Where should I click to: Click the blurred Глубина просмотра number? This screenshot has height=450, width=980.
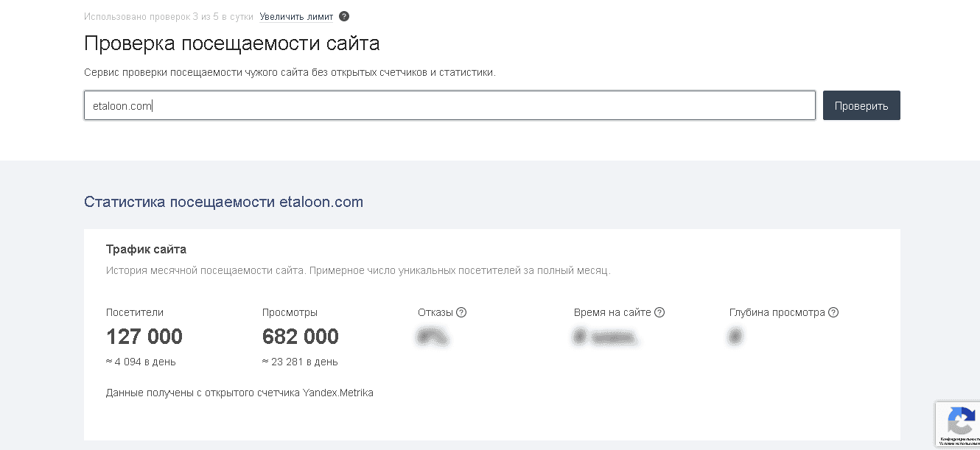pos(735,337)
